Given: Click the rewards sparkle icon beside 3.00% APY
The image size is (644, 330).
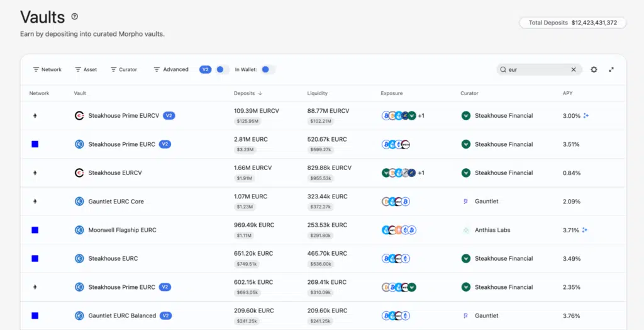Looking at the screenshot, I should [x=586, y=116].
